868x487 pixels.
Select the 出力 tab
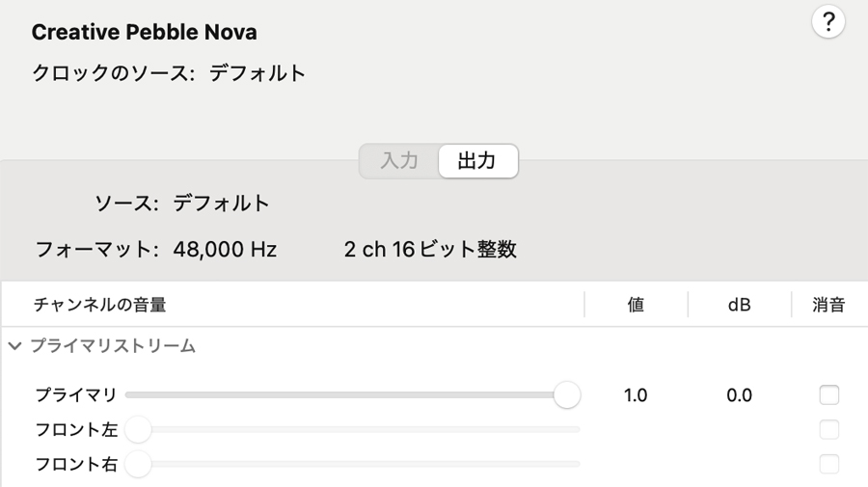point(478,161)
